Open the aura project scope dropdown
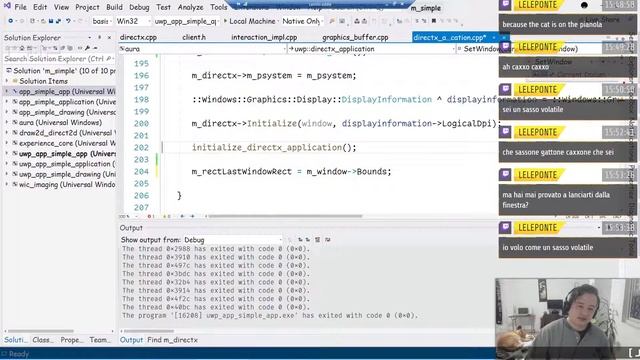640x360 pixels. pyautogui.click(x=203, y=49)
